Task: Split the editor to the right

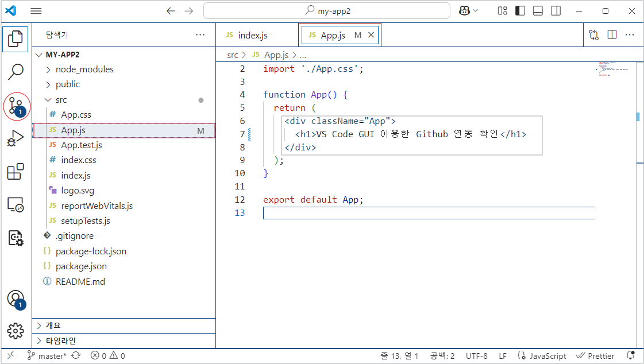Action: point(612,35)
